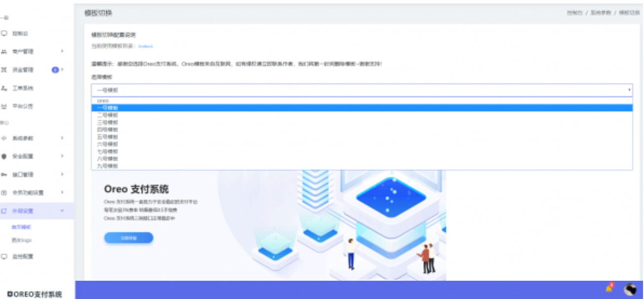
Task: Expand the 会员功能设置 chevron
Action: [x=62, y=192]
